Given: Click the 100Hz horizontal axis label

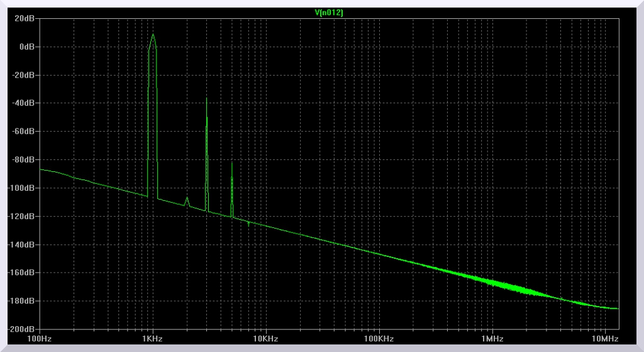Looking at the screenshot, I should point(39,339).
